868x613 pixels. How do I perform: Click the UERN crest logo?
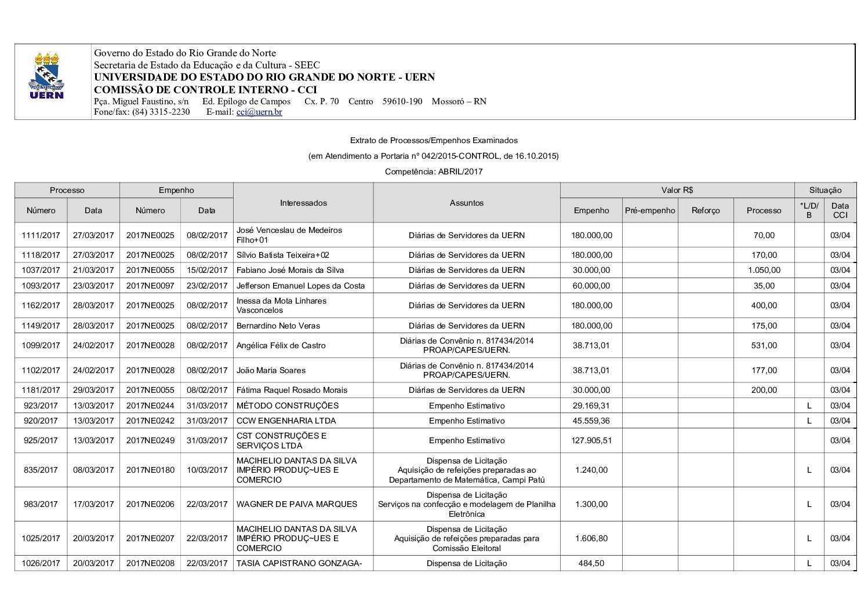point(46,76)
